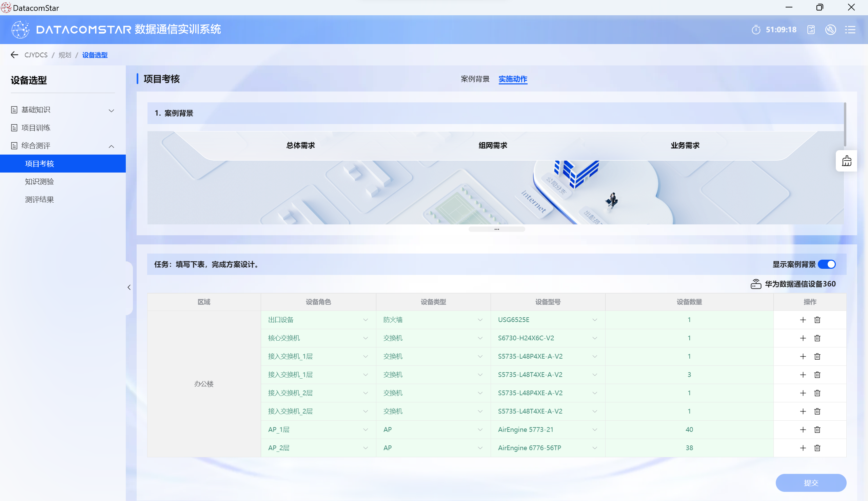
Task: Click the case background panel scrollbar
Action: coord(845,124)
